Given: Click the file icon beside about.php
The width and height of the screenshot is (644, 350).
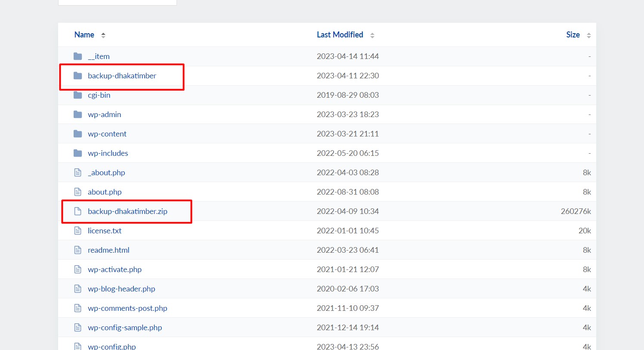Looking at the screenshot, I should pyautogui.click(x=77, y=192).
